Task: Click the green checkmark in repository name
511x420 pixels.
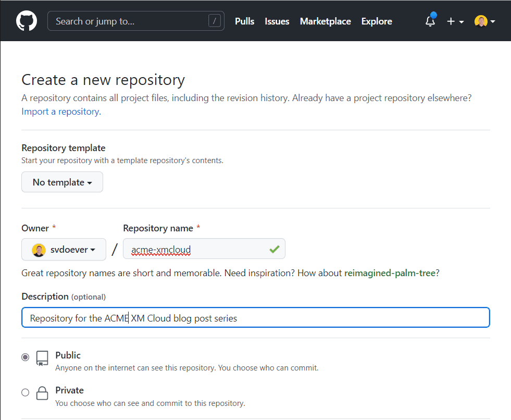Action: pyautogui.click(x=275, y=250)
